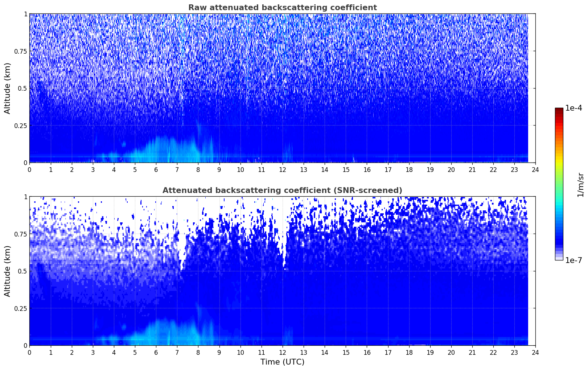
Task: Click the "1e-7" colorbar minimum label
Action: (x=574, y=260)
